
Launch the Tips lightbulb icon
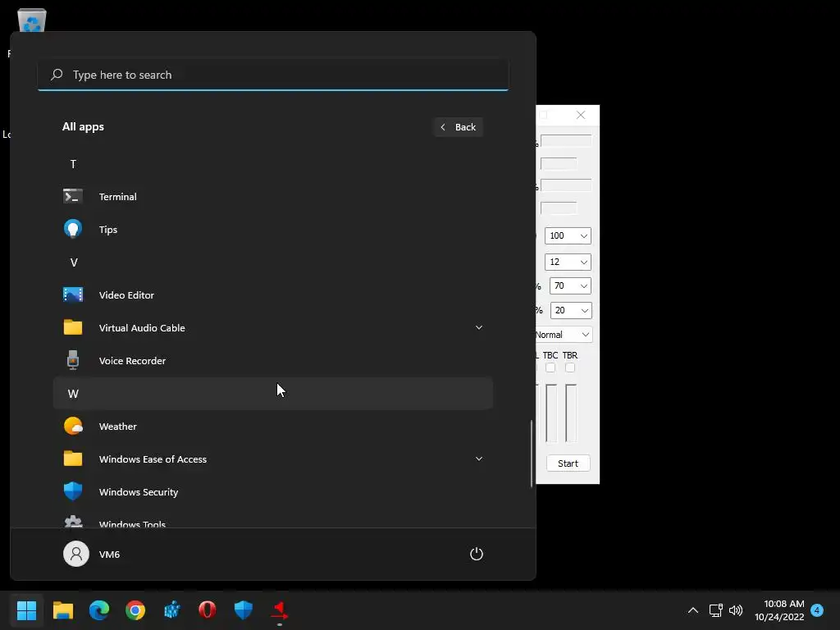pos(73,230)
